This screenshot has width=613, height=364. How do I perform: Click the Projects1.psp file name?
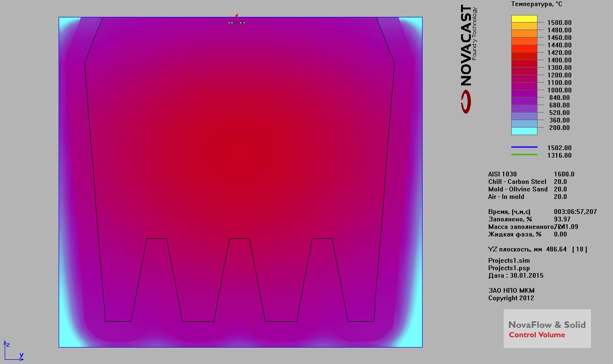click(509, 268)
